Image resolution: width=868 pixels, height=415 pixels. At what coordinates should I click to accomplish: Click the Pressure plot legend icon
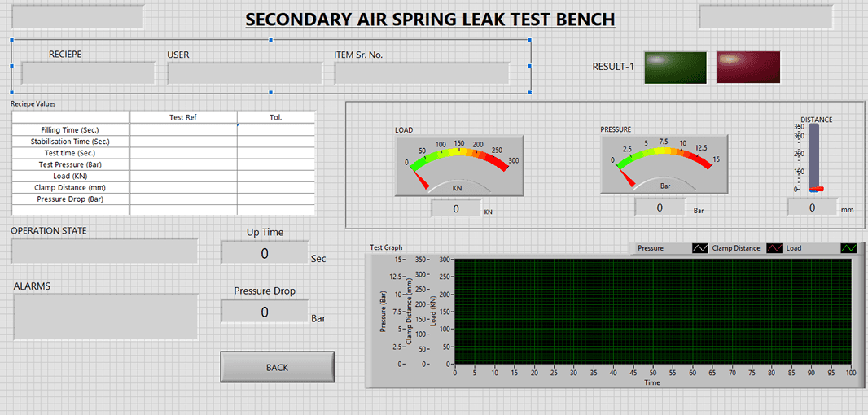point(699,248)
